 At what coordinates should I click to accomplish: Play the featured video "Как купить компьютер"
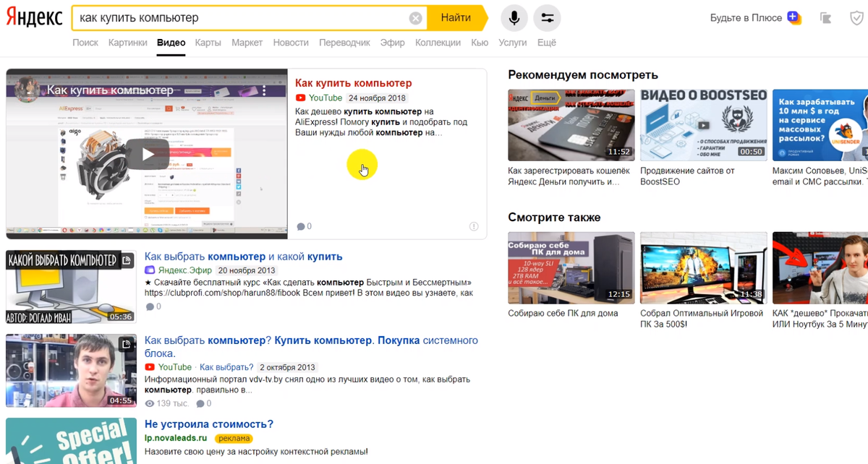pyautogui.click(x=148, y=154)
